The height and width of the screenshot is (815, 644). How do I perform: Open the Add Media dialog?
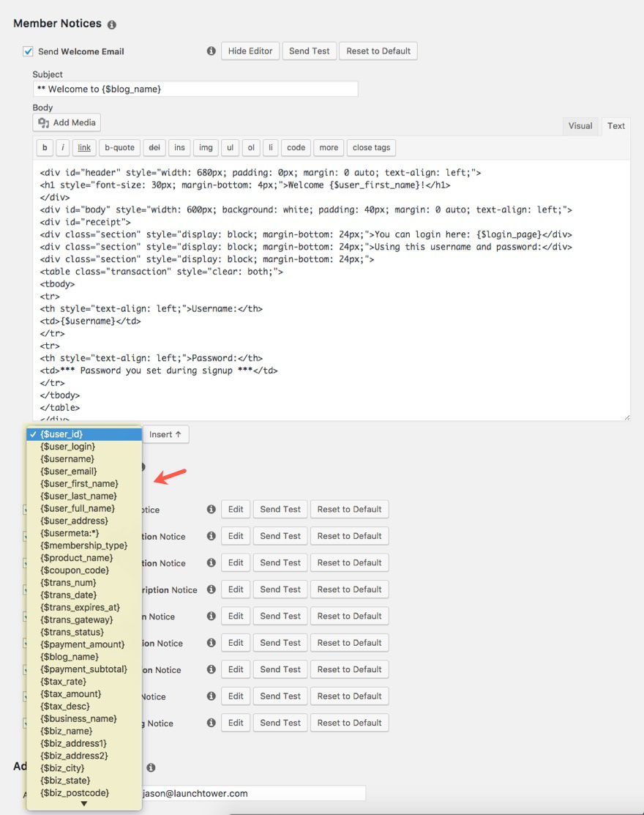[66, 122]
